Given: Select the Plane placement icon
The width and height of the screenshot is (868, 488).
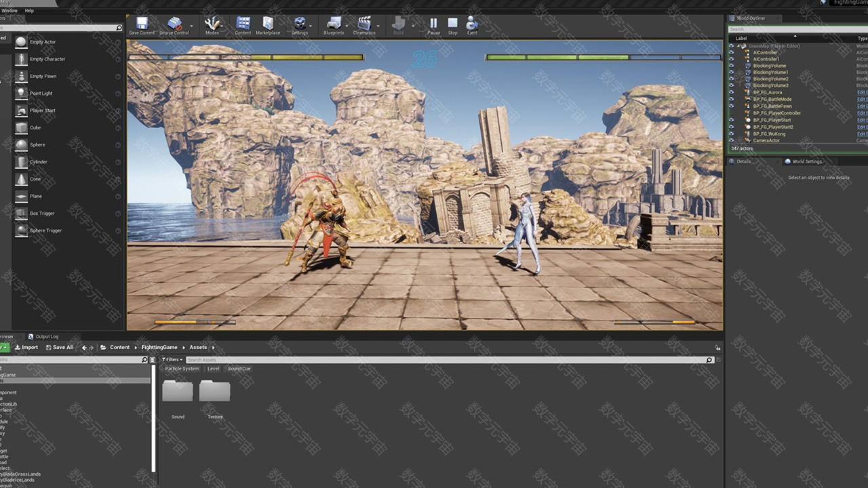Looking at the screenshot, I should pyautogui.click(x=21, y=196).
